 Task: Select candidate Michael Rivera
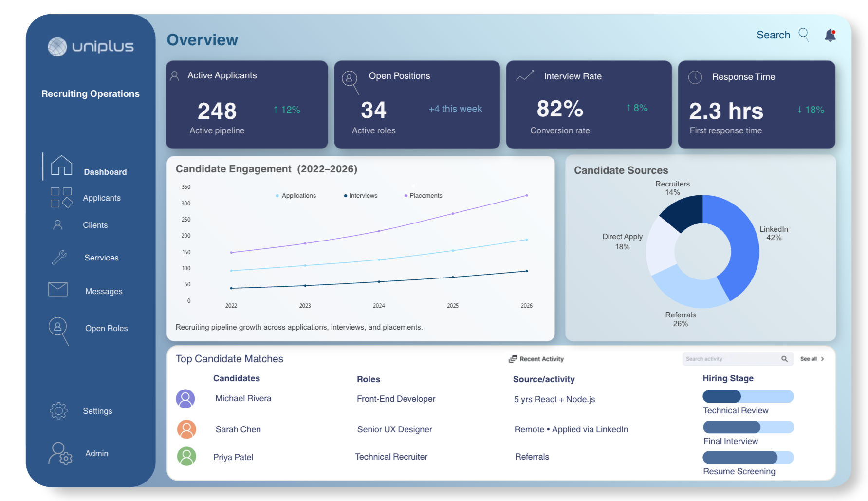tap(243, 398)
